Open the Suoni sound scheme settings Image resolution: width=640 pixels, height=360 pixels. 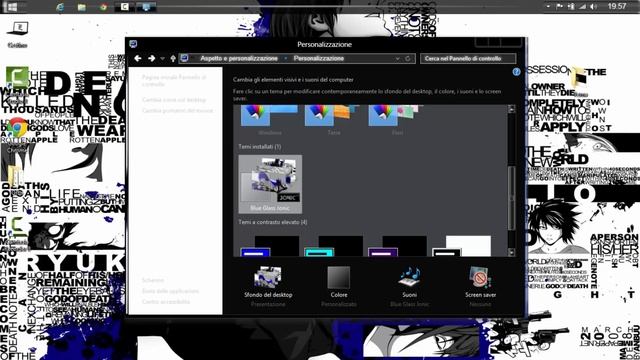[x=409, y=286]
